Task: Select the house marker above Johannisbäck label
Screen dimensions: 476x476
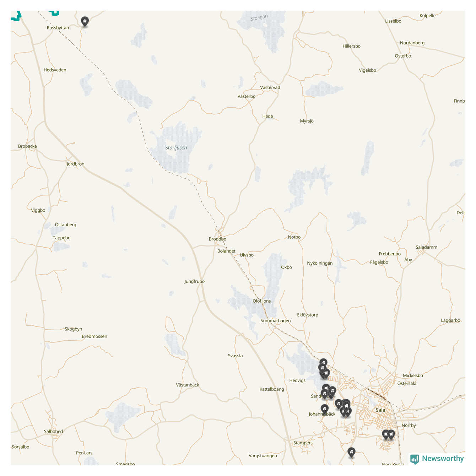Action: coord(324,409)
